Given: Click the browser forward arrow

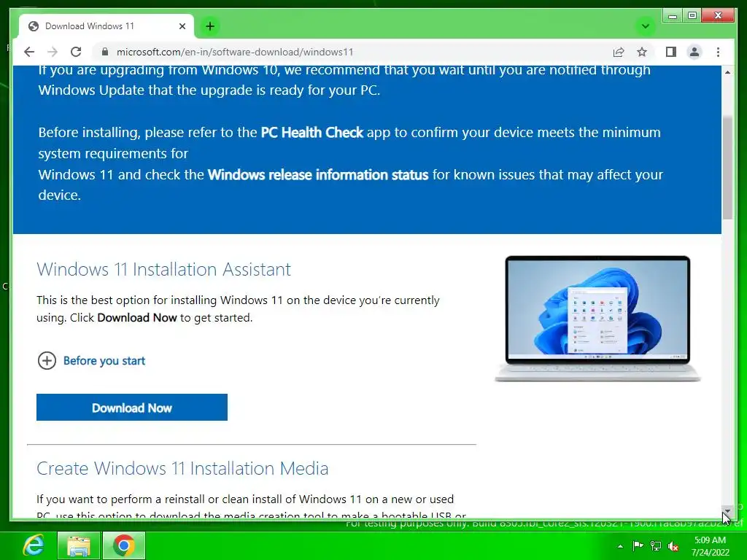Looking at the screenshot, I should click(x=53, y=52).
